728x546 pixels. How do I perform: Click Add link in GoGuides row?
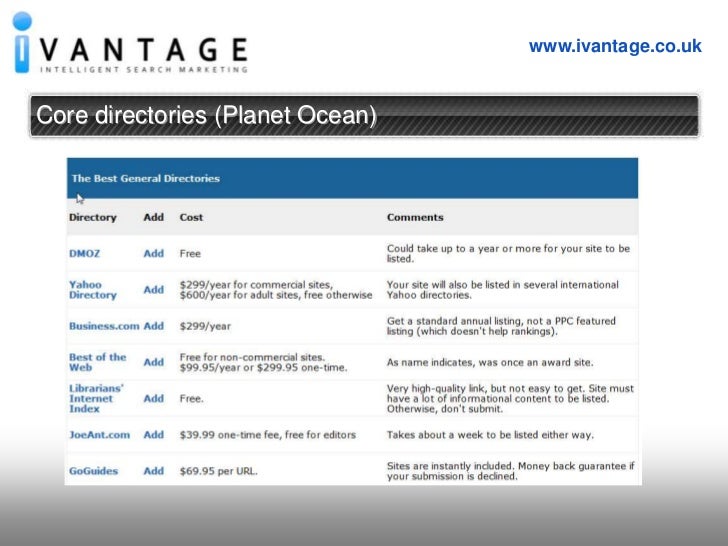click(x=154, y=471)
